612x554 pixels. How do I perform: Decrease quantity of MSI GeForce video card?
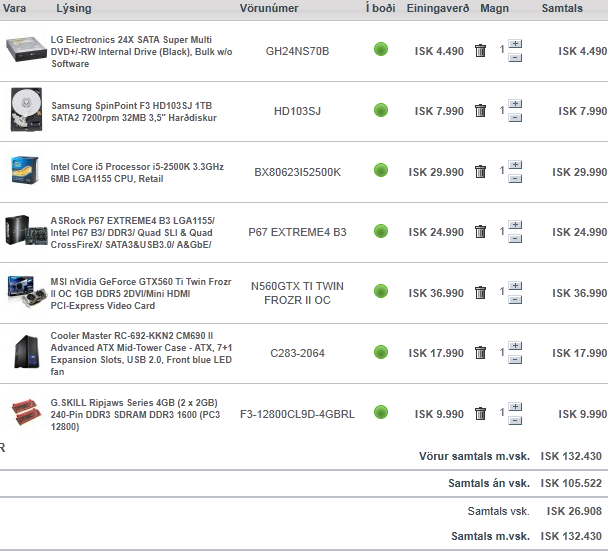515,300
